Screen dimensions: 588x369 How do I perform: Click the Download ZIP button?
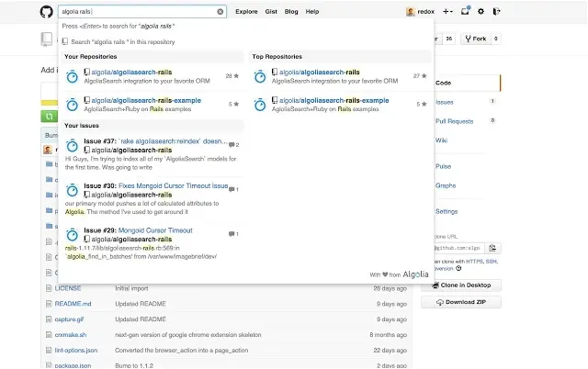pos(461,302)
